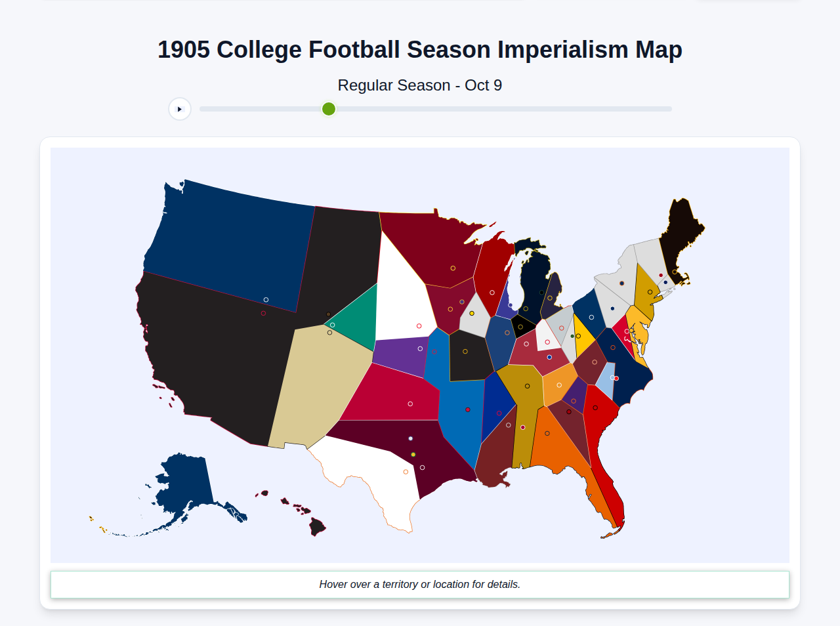Click the orange team marker in Vermont's gray territory
The width and height of the screenshot is (840, 626).
pos(621,283)
